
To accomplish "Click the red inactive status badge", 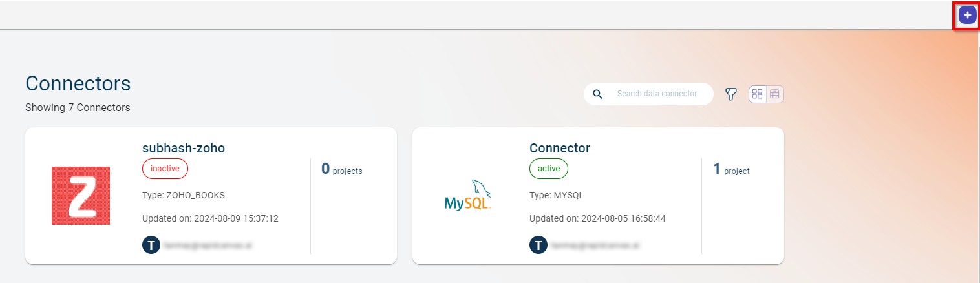I will pyautogui.click(x=165, y=169).
